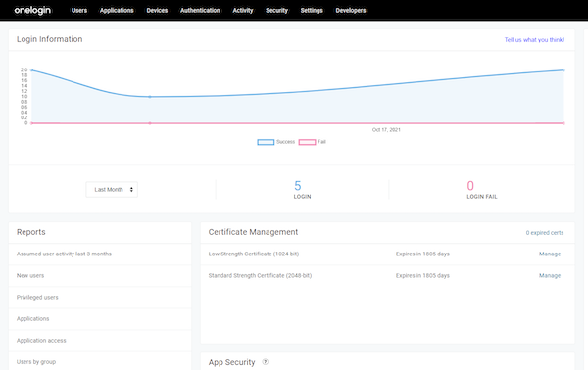The width and height of the screenshot is (588, 370).
Task: Click the App Security help question-mark icon
Action: click(266, 362)
